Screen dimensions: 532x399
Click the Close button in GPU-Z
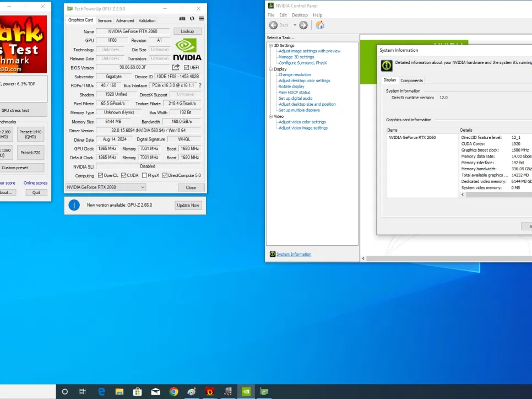(191, 187)
